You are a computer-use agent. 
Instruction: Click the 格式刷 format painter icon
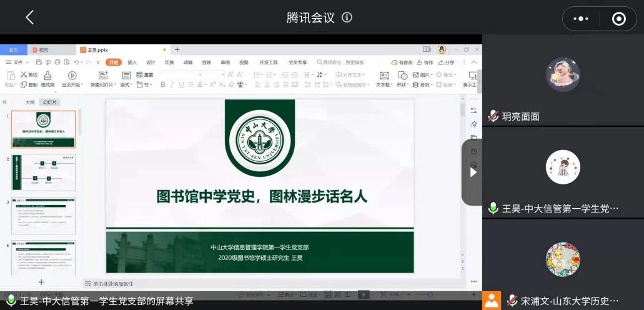47,79
